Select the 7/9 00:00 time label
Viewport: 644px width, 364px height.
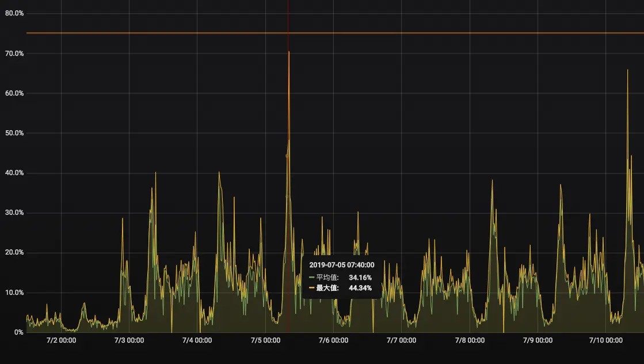point(538,340)
